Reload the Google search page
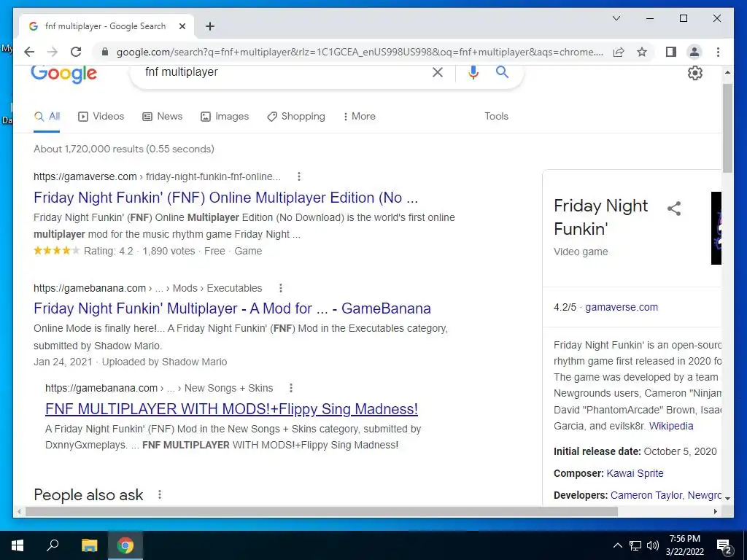Viewport: 747px width, 560px height. pos(76,52)
